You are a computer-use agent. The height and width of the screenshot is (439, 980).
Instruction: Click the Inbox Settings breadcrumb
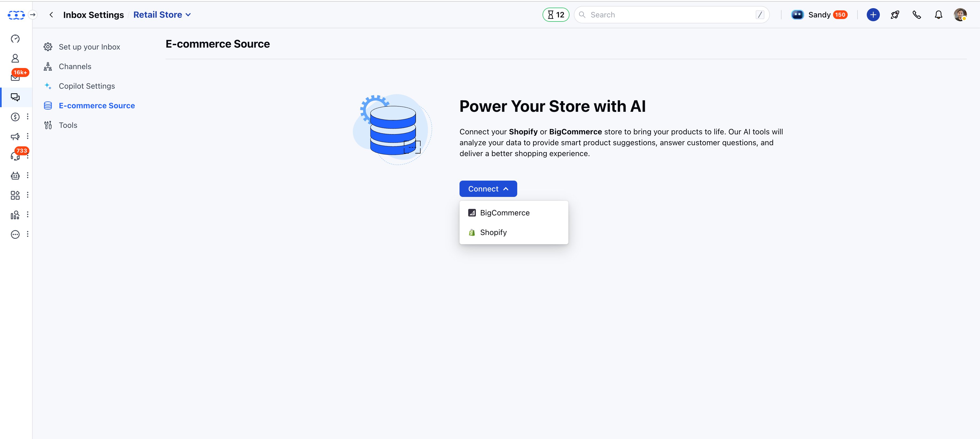coord(94,15)
